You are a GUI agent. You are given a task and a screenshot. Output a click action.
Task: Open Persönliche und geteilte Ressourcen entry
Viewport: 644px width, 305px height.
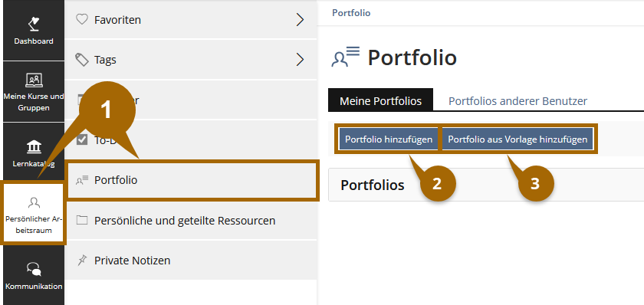pos(191,221)
